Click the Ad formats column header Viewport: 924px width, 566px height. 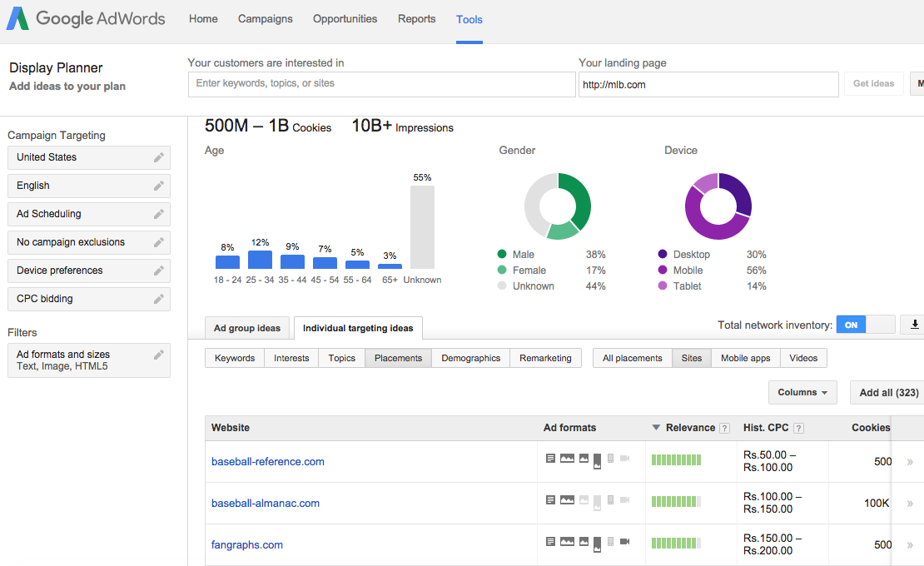[569, 428]
